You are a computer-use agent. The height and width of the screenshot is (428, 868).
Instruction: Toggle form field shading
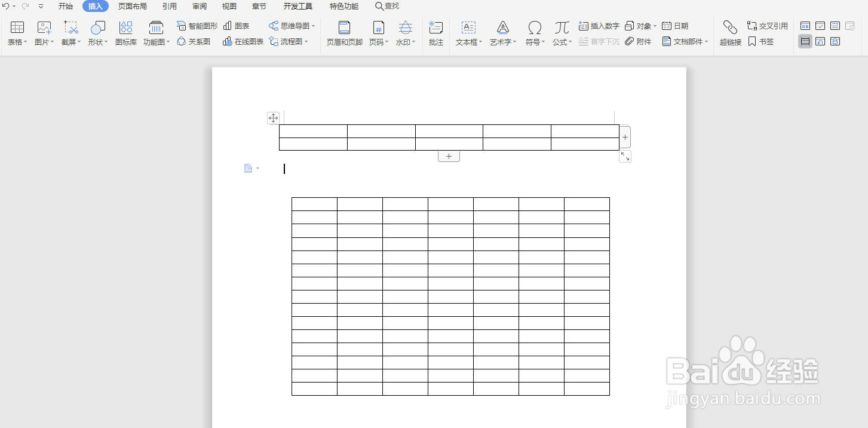click(x=805, y=41)
